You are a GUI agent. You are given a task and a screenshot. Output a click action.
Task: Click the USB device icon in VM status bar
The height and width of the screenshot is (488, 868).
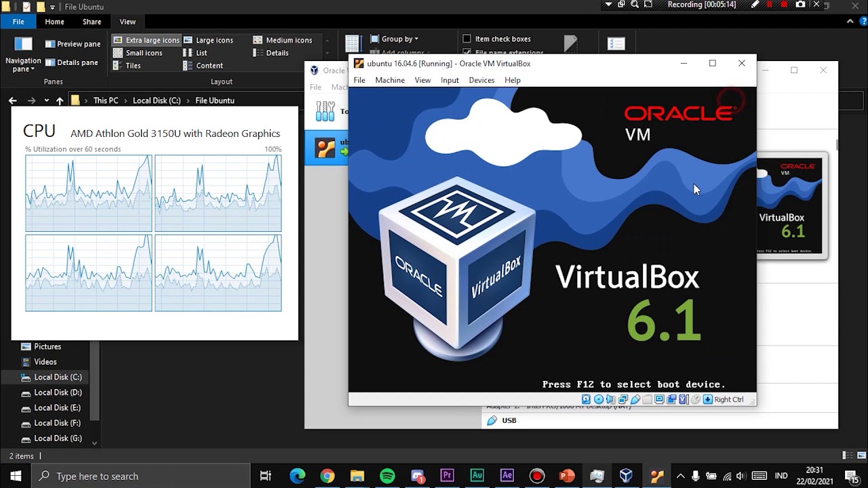tap(635, 399)
